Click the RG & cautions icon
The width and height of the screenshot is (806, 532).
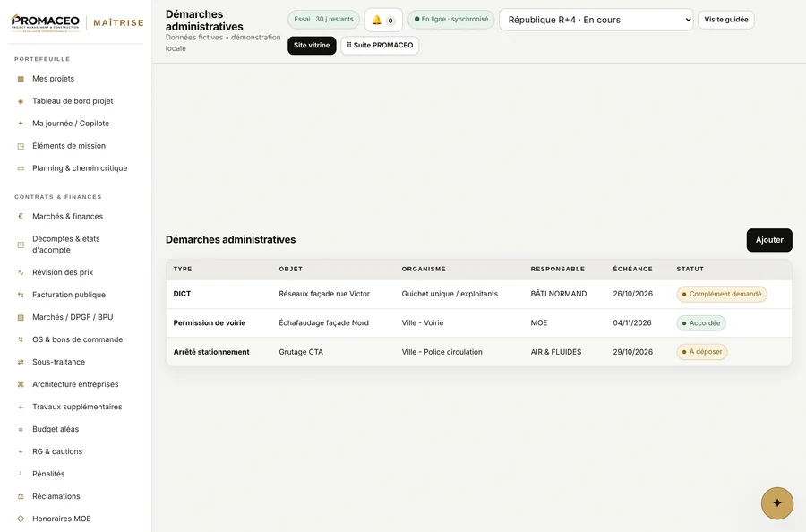coord(21,451)
